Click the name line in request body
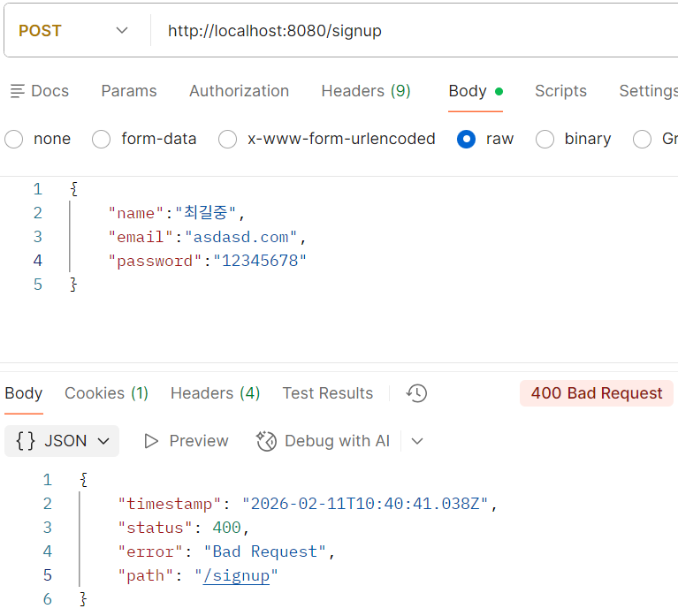The image size is (678, 616). coord(177,213)
